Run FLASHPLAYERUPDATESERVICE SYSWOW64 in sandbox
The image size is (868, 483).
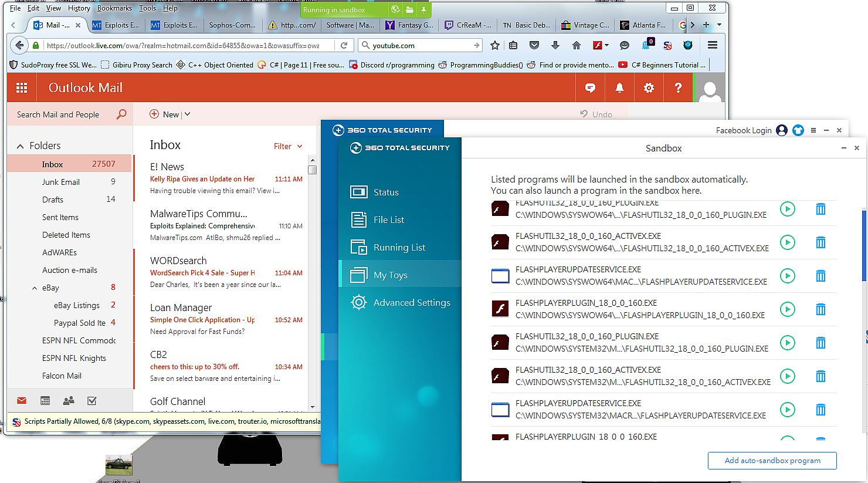click(788, 276)
